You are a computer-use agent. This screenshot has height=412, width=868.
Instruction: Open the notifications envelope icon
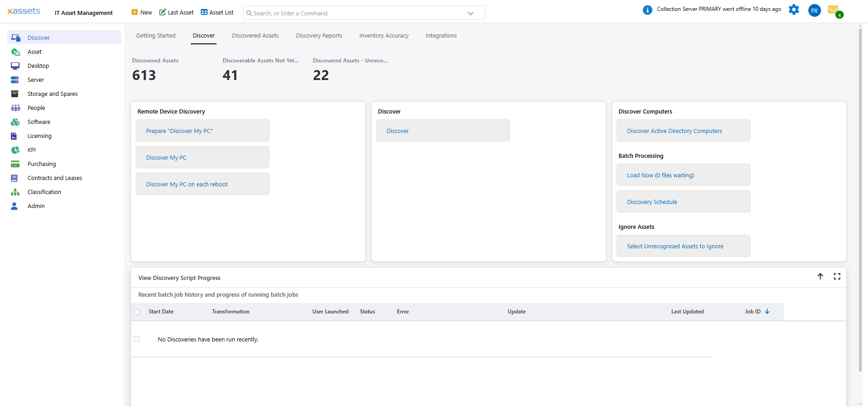point(835,10)
